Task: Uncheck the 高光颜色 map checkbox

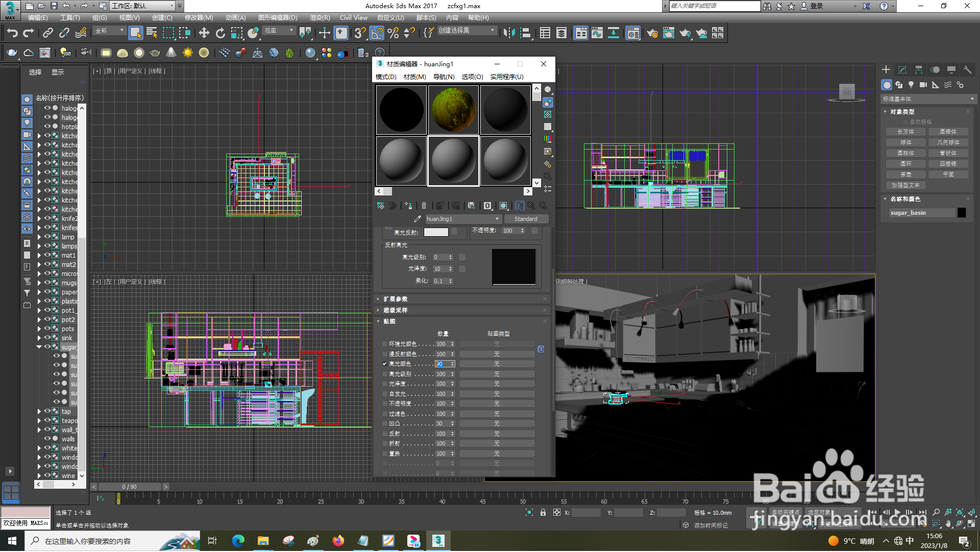Action: (385, 364)
